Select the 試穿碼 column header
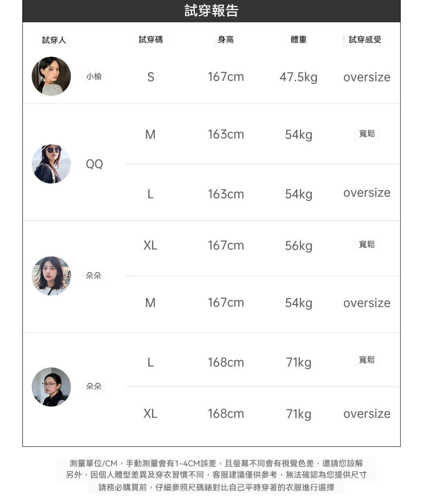This screenshot has height=504, width=423. pyautogui.click(x=151, y=40)
